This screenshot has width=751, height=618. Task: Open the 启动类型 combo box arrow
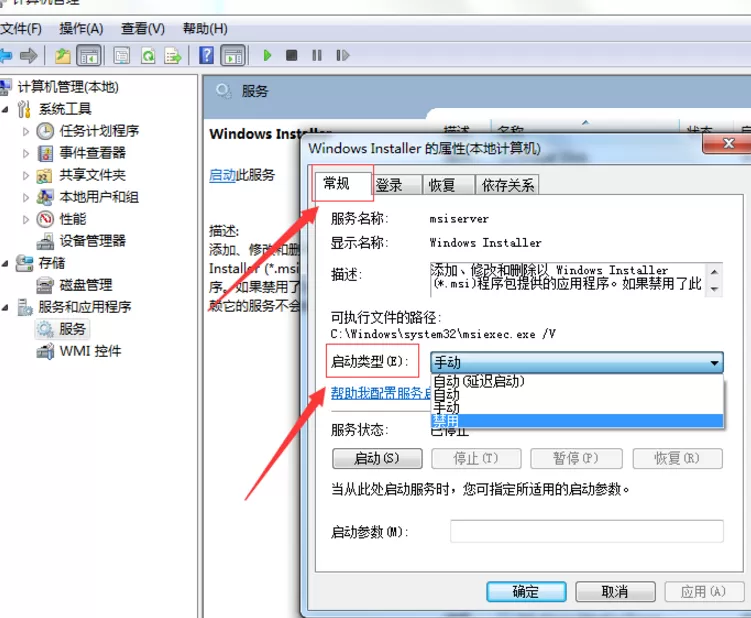714,363
